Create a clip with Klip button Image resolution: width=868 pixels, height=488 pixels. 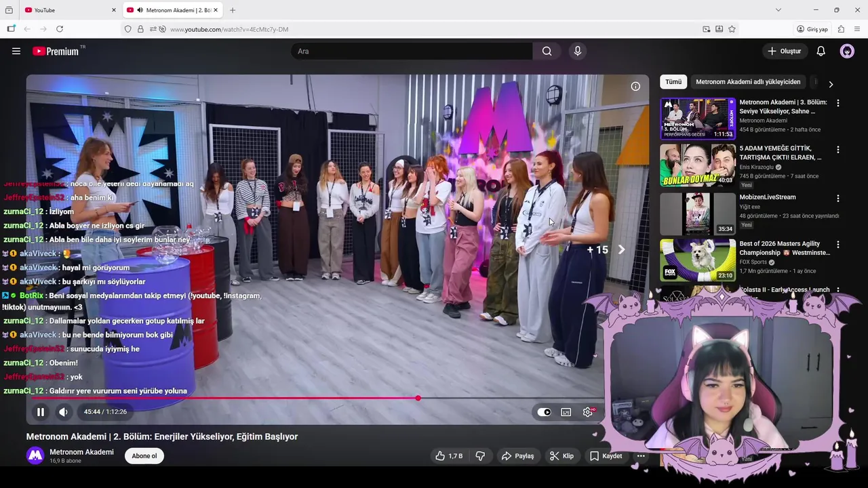(x=561, y=456)
